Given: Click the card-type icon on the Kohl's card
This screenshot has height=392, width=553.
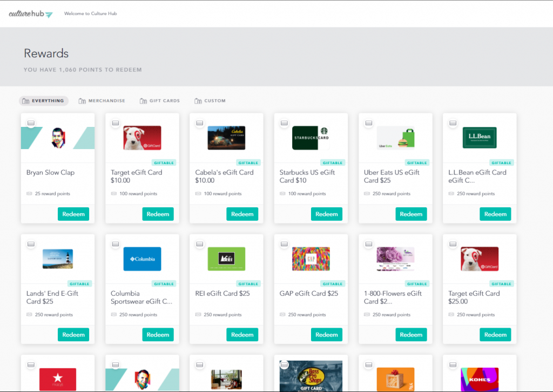Looking at the screenshot, I should [453, 365].
